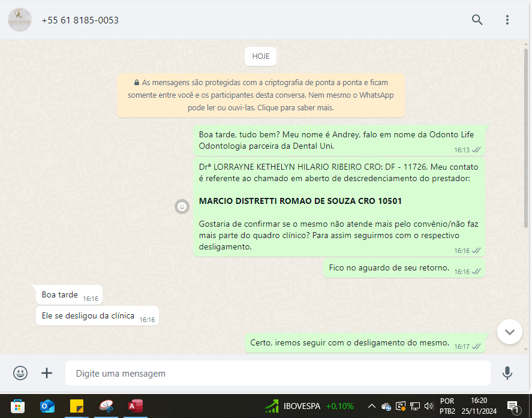This screenshot has height=418, width=532.
Task: Click double-check read receipt on 16:13 message
Action: pyautogui.click(x=476, y=150)
